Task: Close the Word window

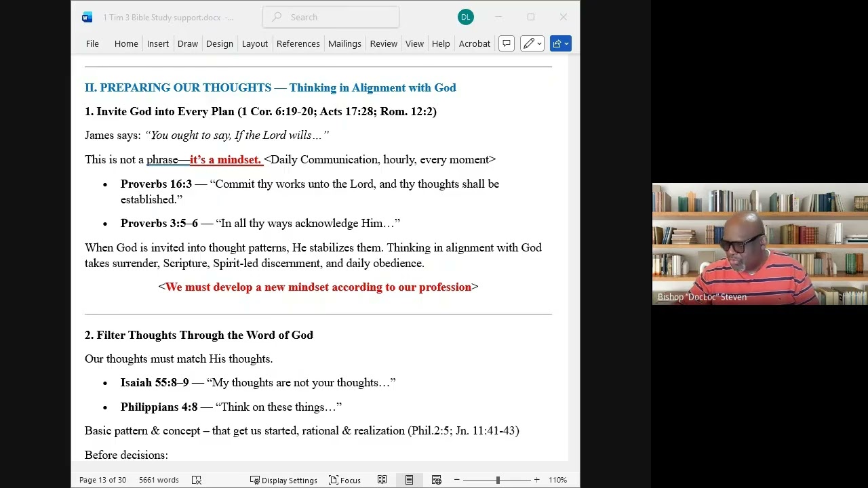Action: pyautogui.click(x=564, y=17)
